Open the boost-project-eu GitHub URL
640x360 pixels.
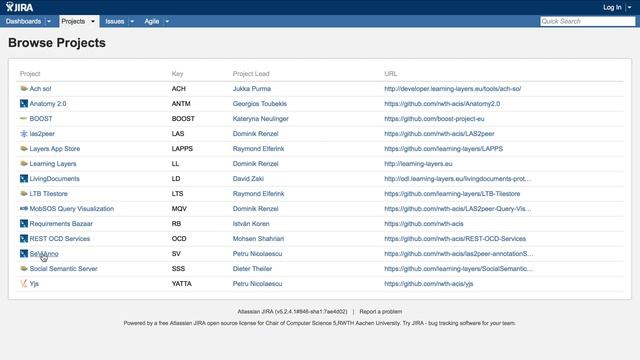pos(434,119)
